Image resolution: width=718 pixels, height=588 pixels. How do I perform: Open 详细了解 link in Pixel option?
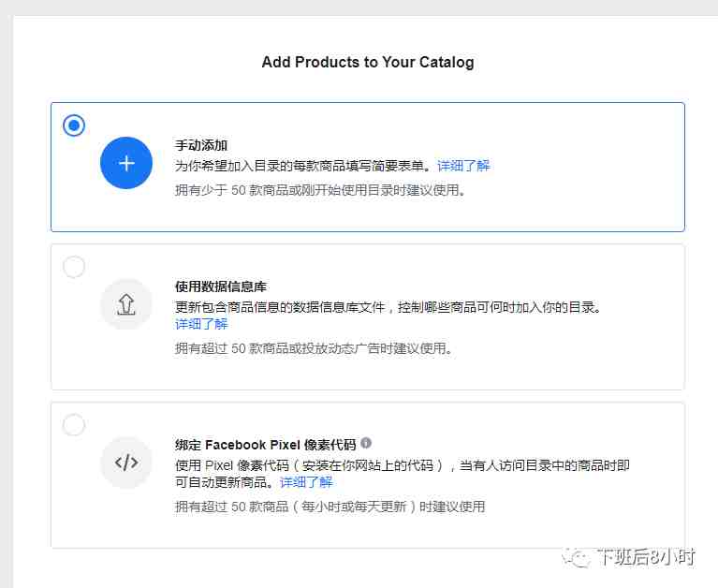click(306, 482)
